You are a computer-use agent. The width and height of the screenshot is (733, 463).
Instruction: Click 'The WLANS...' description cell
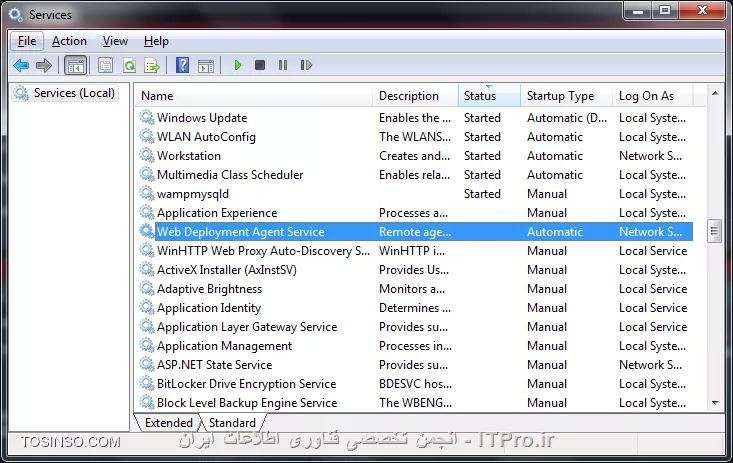(x=415, y=137)
